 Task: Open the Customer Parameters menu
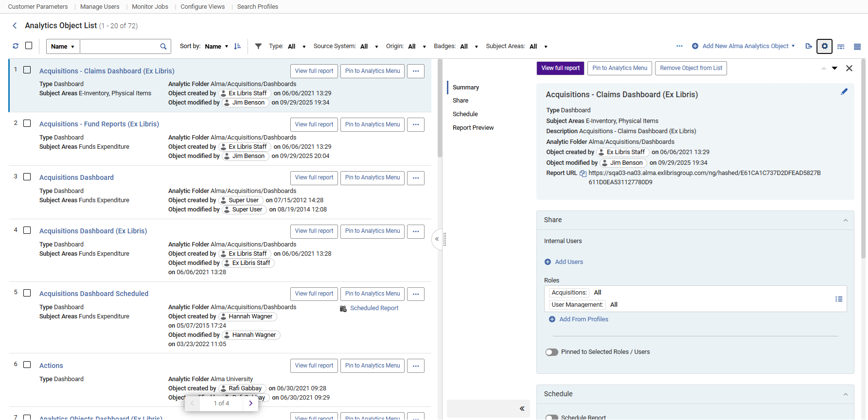[x=38, y=7]
